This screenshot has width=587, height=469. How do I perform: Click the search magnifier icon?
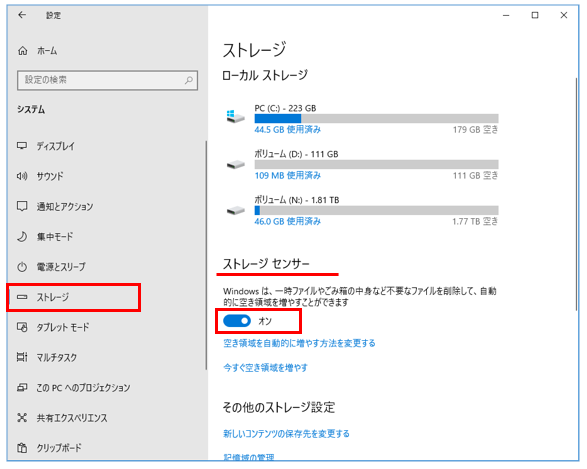click(x=189, y=80)
